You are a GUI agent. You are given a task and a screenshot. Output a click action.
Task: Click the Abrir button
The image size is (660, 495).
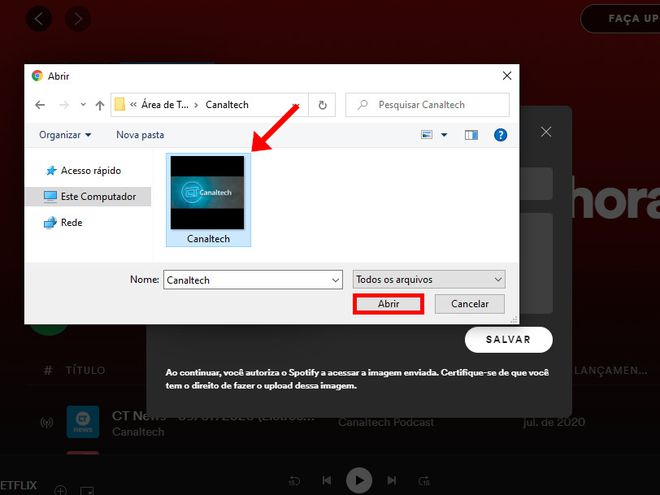coord(388,304)
